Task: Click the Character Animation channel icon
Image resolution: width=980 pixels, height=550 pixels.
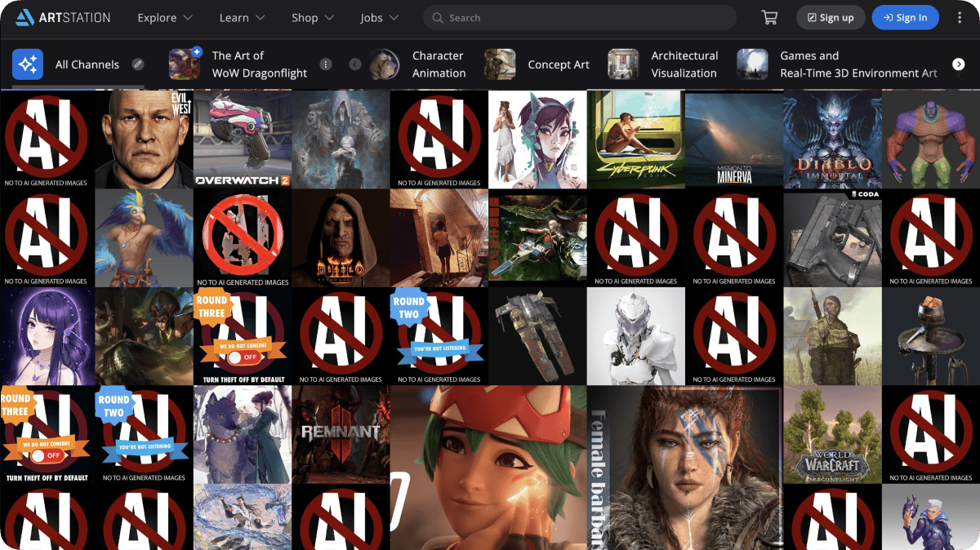Action: 383,64
